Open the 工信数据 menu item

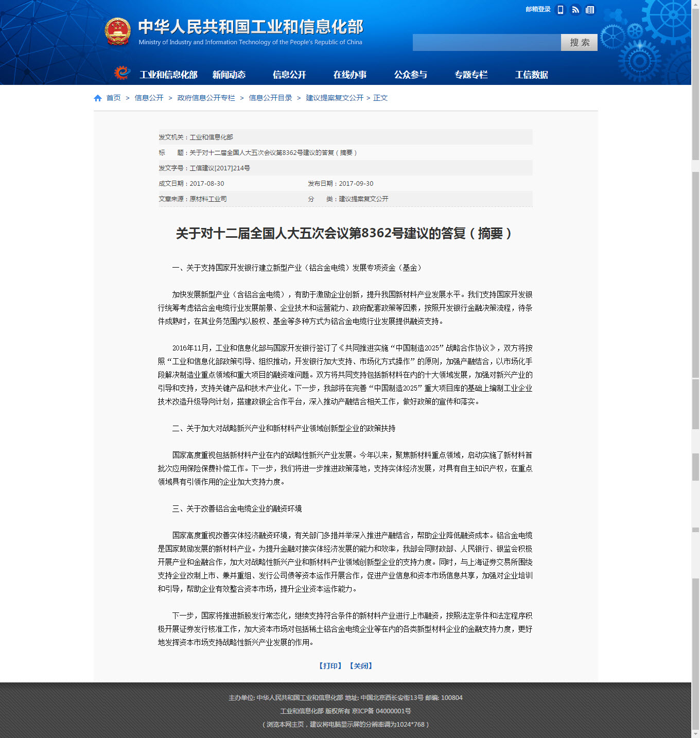pyautogui.click(x=532, y=75)
